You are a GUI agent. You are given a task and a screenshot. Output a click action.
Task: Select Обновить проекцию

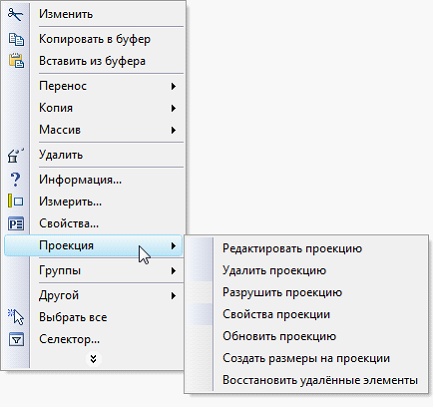(279, 336)
